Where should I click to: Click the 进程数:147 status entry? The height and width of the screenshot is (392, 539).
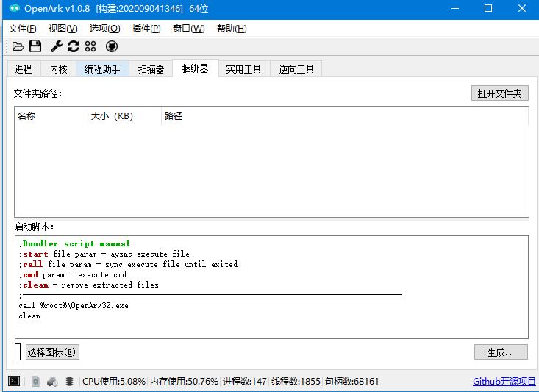(x=244, y=382)
